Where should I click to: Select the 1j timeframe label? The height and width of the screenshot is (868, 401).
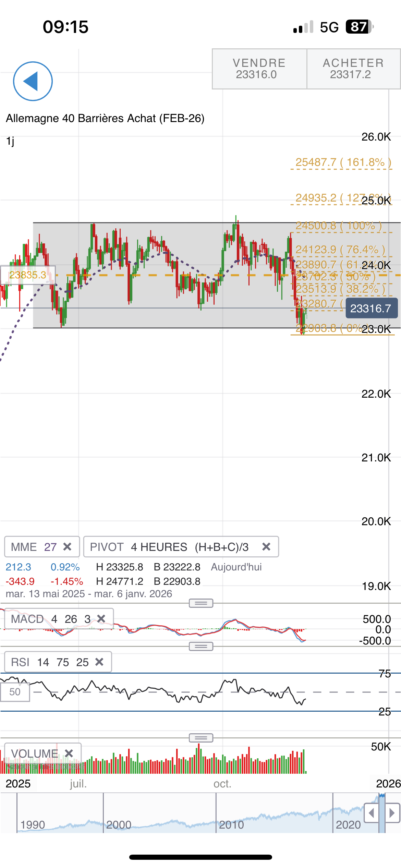(10, 141)
